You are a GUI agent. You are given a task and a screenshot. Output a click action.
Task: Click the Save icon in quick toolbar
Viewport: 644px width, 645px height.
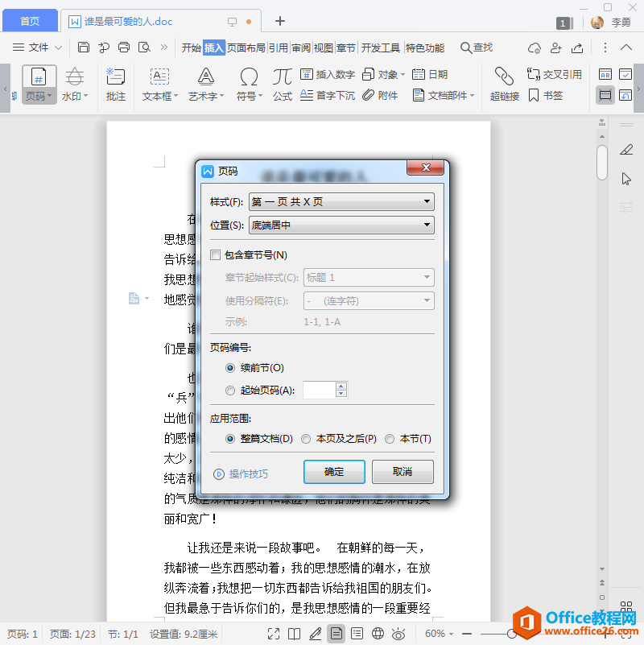point(84,48)
